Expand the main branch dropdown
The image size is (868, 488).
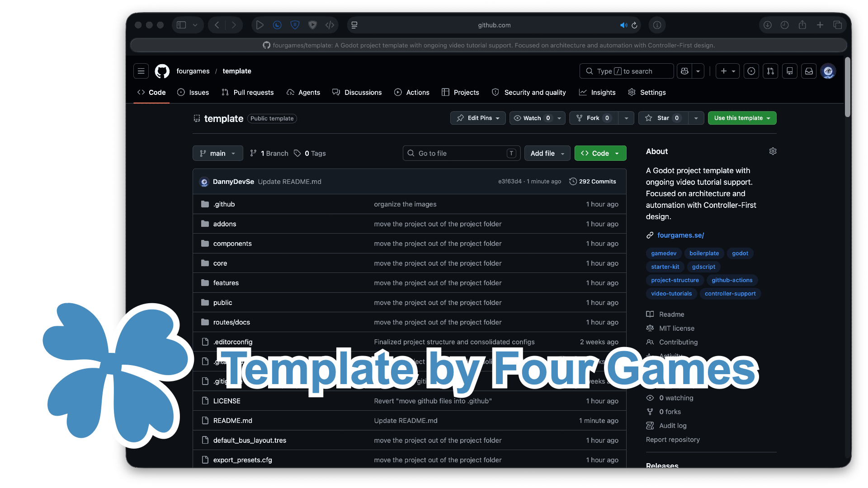coord(218,154)
